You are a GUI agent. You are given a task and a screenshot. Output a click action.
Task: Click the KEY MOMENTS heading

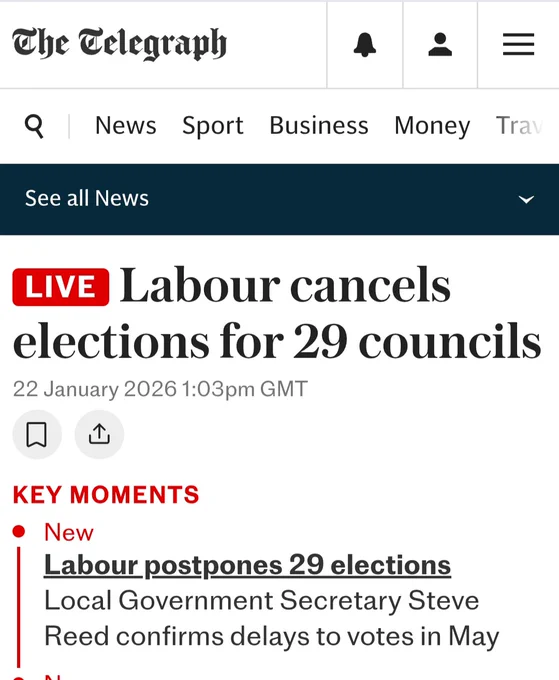[x=106, y=495]
